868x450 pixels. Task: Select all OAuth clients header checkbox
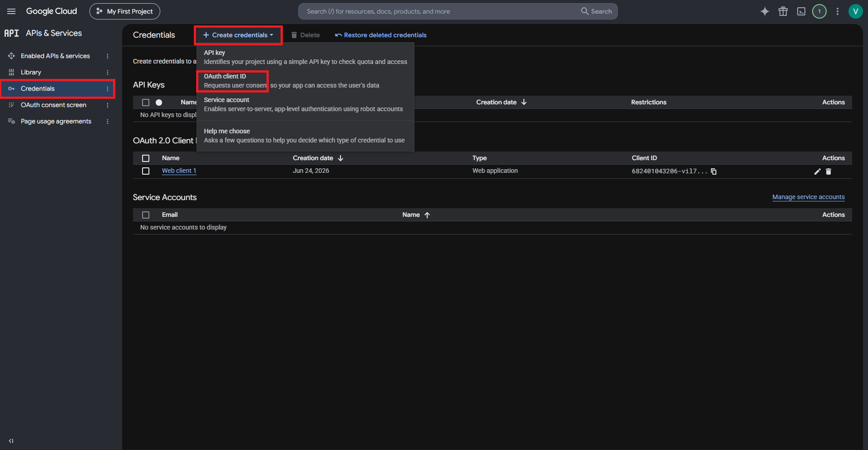pos(146,158)
